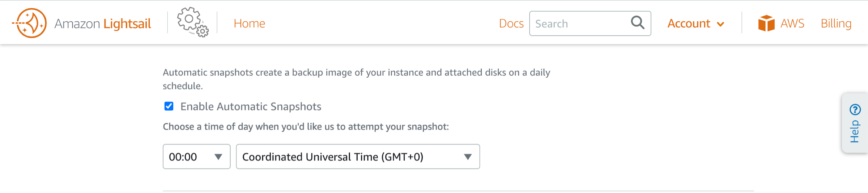Open the gears settings icon
Image resolution: width=868 pixels, height=193 pixels.
pyautogui.click(x=193, y=22)
